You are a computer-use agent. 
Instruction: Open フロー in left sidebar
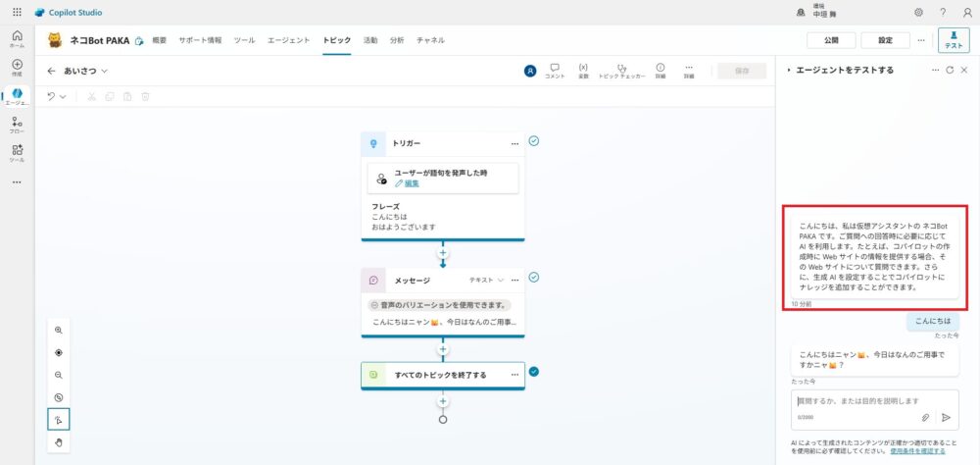[x=17, y=126]
